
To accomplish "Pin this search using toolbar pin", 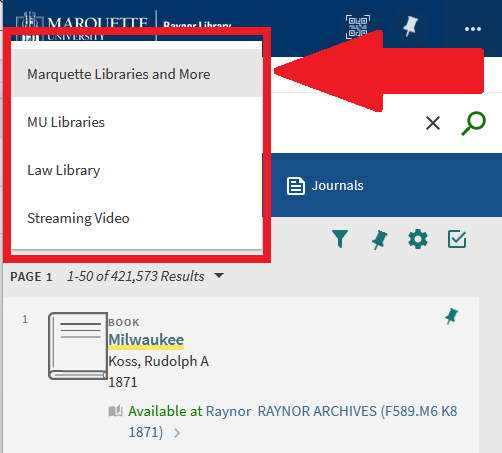I will 379,240.
